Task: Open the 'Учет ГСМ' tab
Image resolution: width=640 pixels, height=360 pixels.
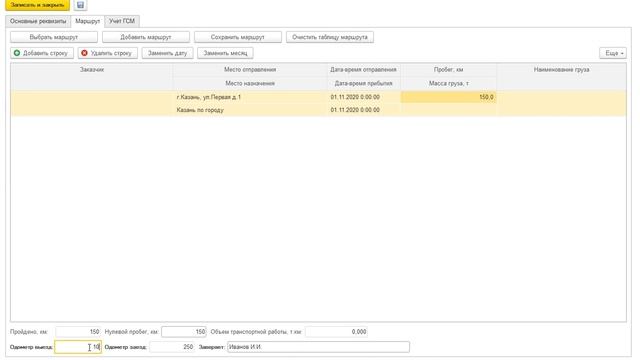Action: coord(122,21)
